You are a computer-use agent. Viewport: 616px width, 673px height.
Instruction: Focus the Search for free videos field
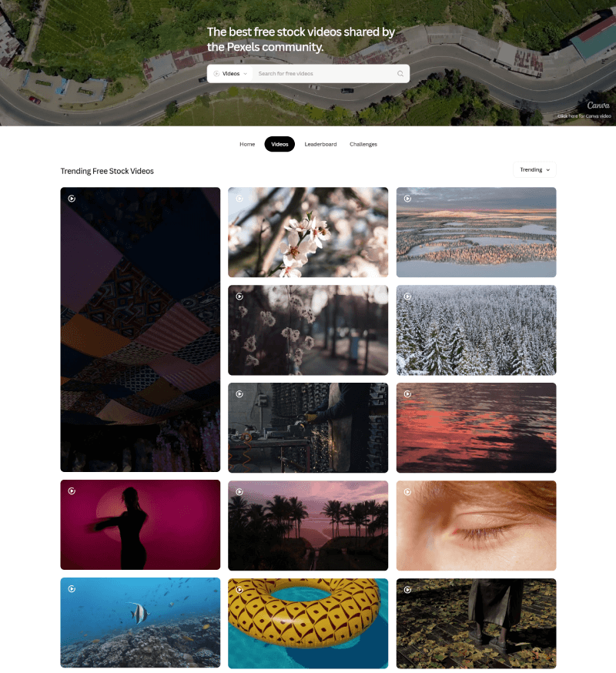[325, 74]
